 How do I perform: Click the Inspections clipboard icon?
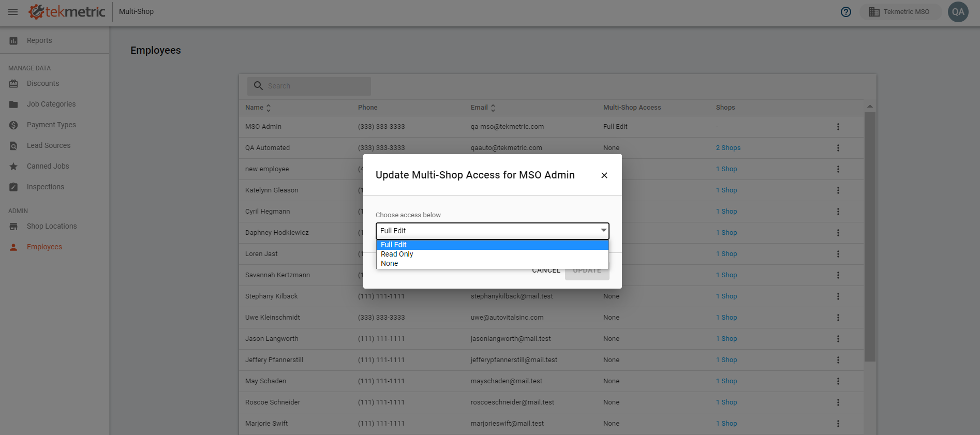point(13,187)
